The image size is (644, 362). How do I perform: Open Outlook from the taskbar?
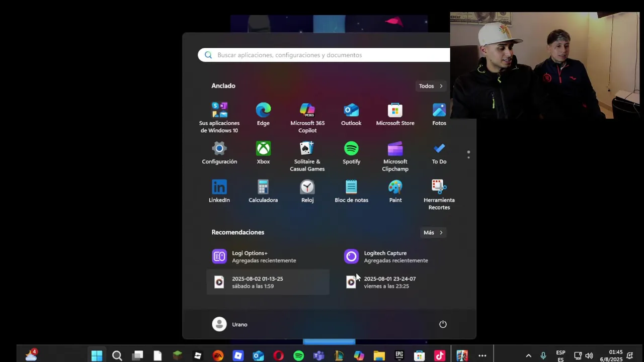(258, 356)
